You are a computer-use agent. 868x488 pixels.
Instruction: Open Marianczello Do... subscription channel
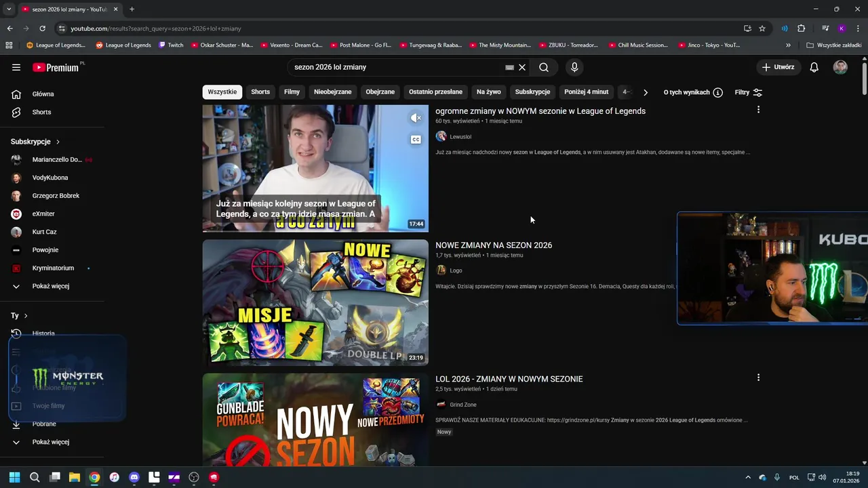(x=53, y=159)
